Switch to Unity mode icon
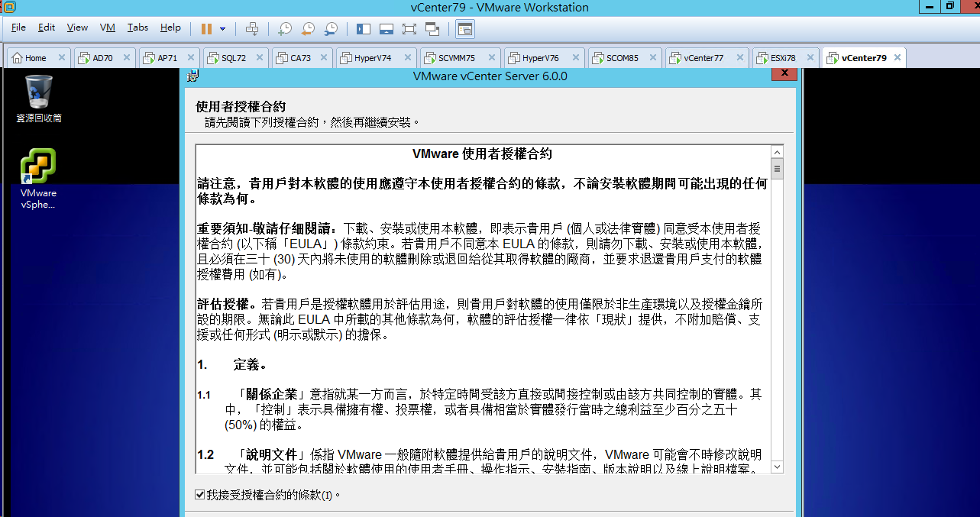 click(x=432, y=28)
